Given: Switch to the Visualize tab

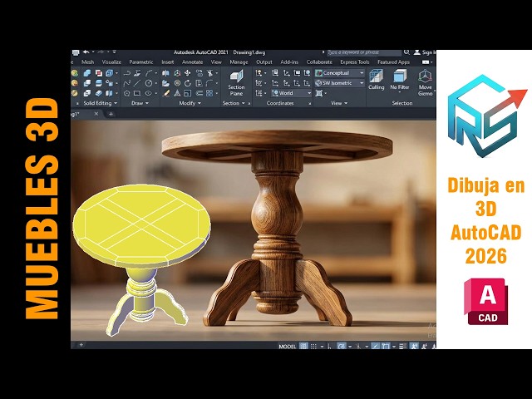Looking at the screenshot, I should pos(111,62).
